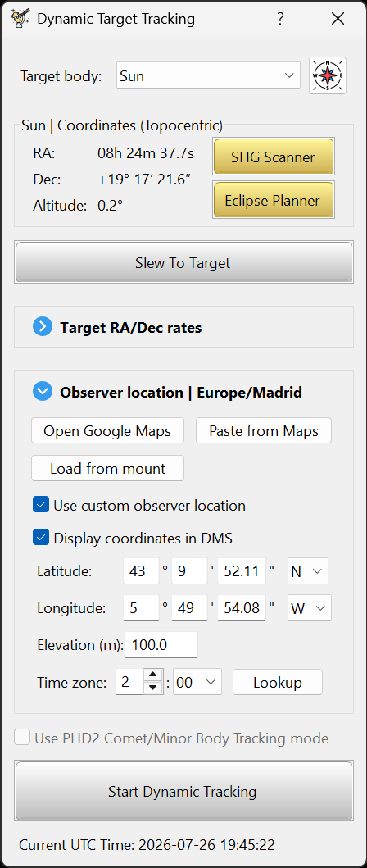Image resolution: width=367 pixels, height=868 pixels.
Task: Click RA value 08h 24m 37.7s
Action: pos(146,153)
